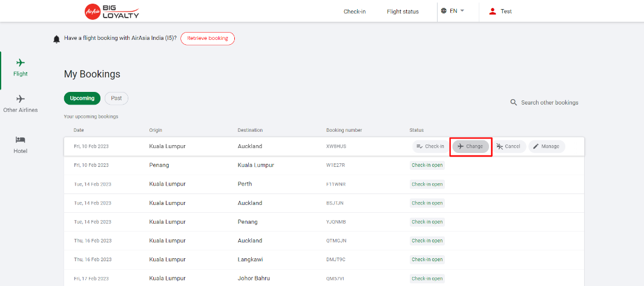Open Check-in from top navigation
The width and height of the screenshot is (644, 286).
click(x=355, y=11)
